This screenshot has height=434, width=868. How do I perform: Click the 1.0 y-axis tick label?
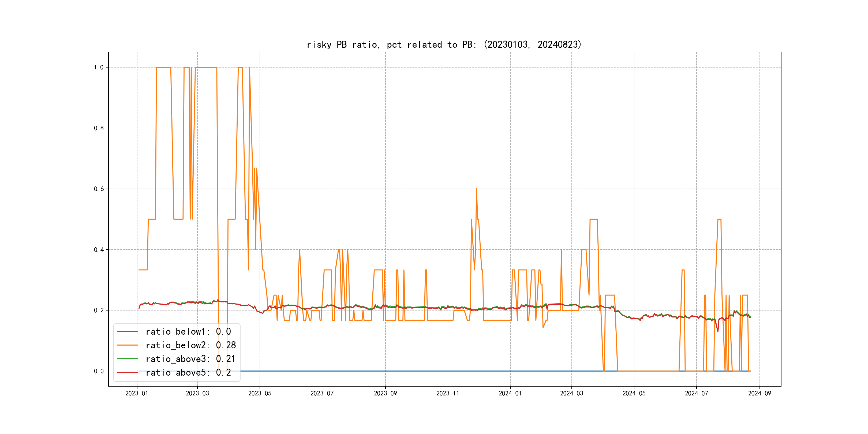click(x=98, y=68)
